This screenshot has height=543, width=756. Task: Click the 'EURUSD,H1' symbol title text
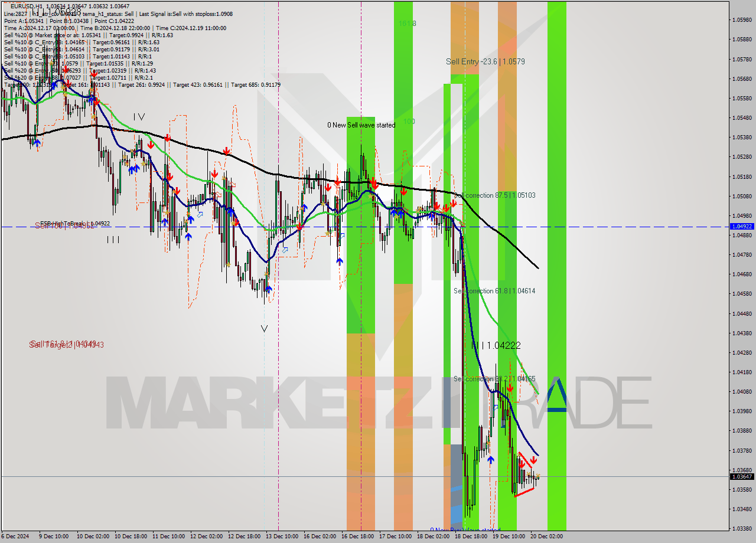(x=27, y=6)
